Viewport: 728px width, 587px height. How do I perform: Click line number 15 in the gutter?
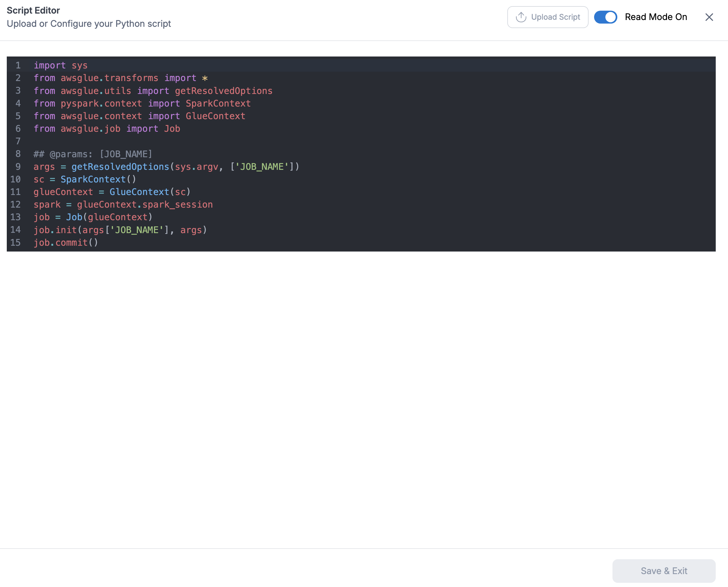click(15, 243)
